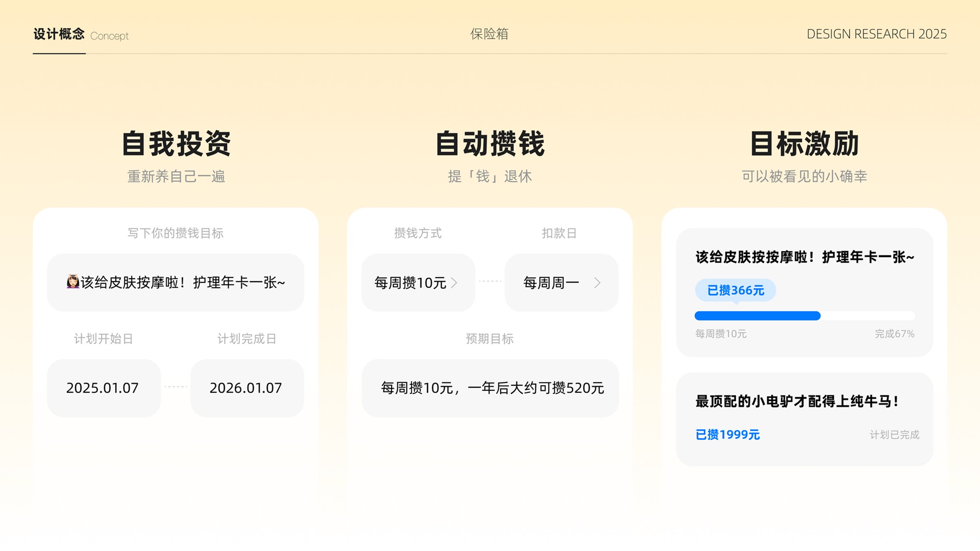Open the 最顶配的小电驴 goal card title
Image resolution: width=980 pixels, height=551 pixels.
tap(797, 401)
